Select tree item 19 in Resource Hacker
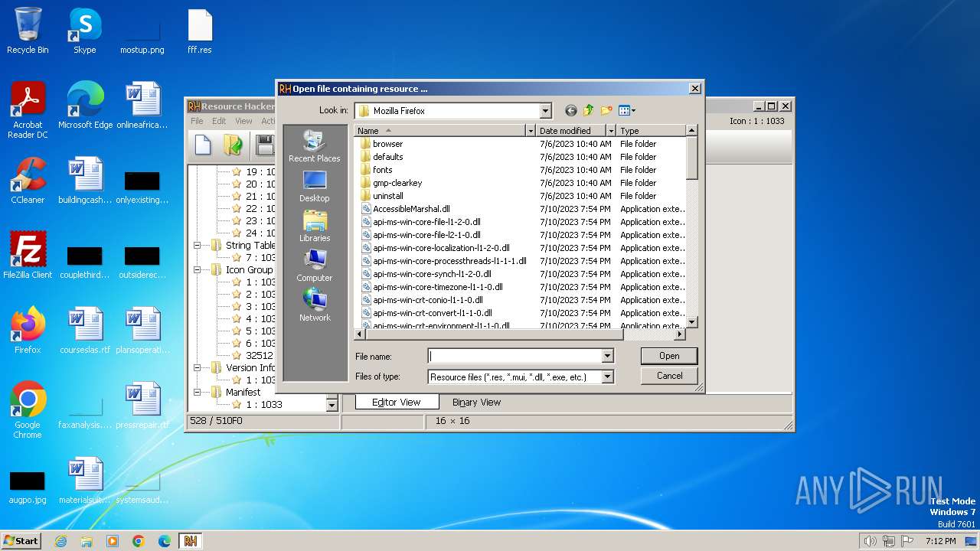Screen dimensions: 980x551 coord(253,172)
